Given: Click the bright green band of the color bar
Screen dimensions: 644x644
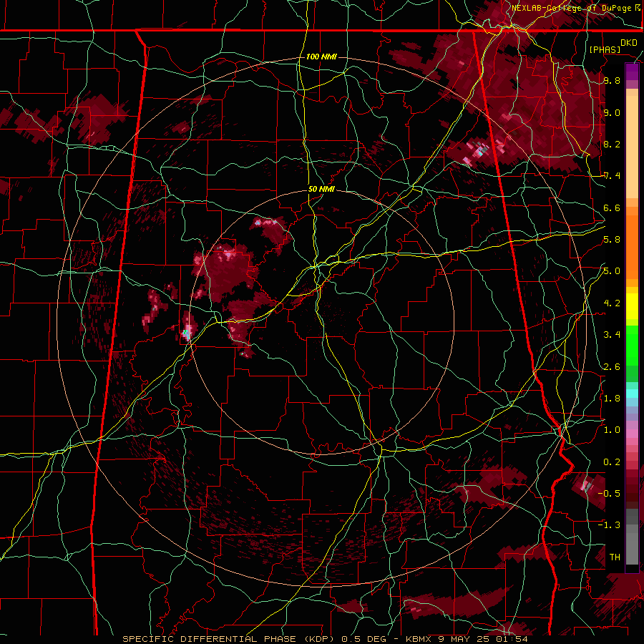Looking at the screenshot, I should click(632, 345).
